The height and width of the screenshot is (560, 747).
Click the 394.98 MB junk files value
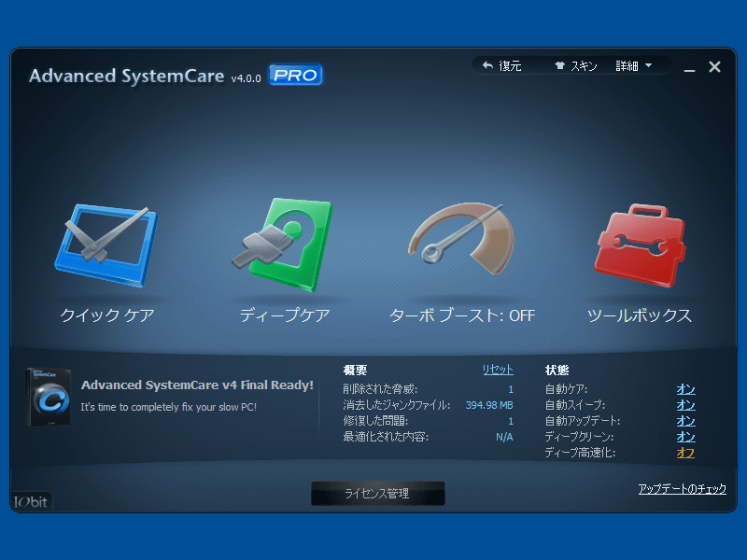(489, 405)
